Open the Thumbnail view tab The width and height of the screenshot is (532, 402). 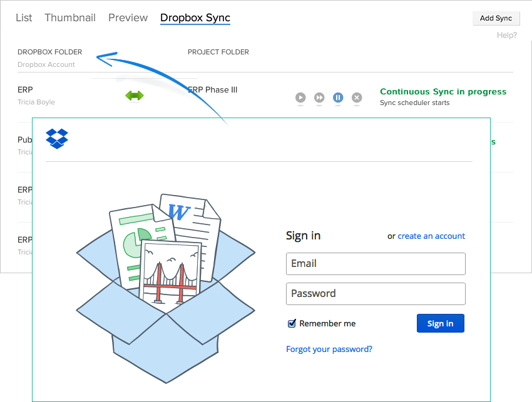click(x=70, y=18)
